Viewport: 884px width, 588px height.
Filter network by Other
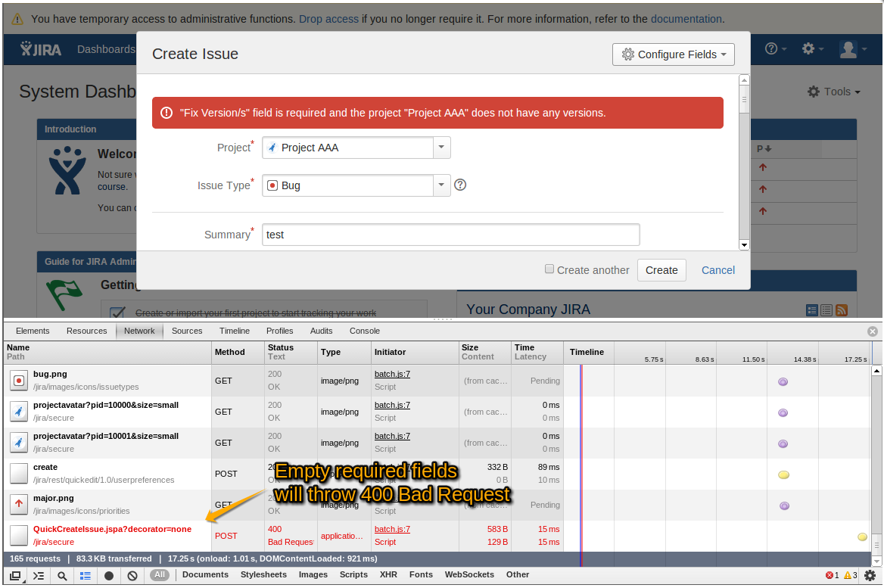point(518,575)
